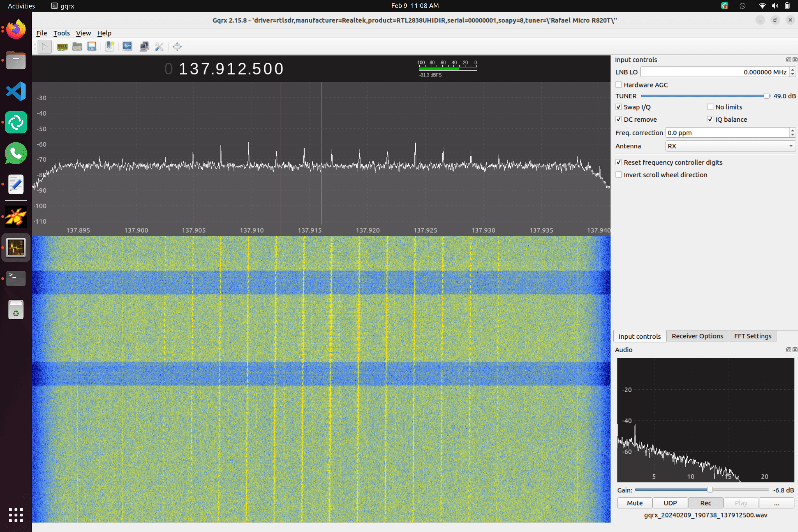Open the Help menu

pyautogui.click(x=104, y=33)
